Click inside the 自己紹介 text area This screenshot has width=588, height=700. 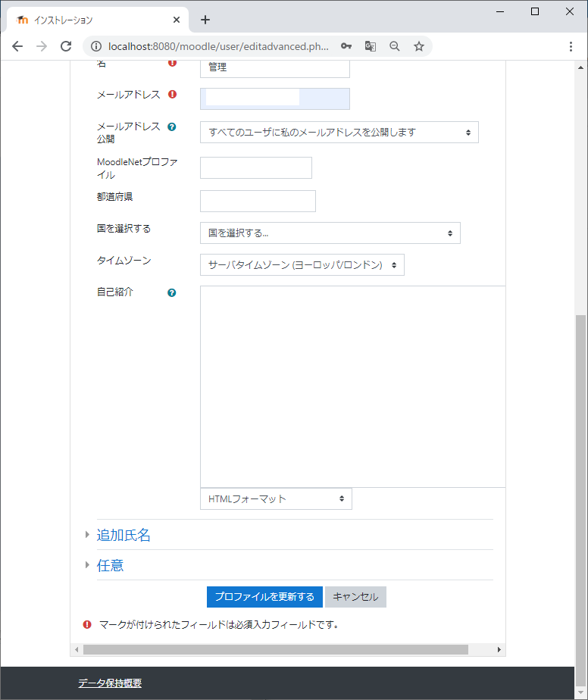(x=352, y=386)
